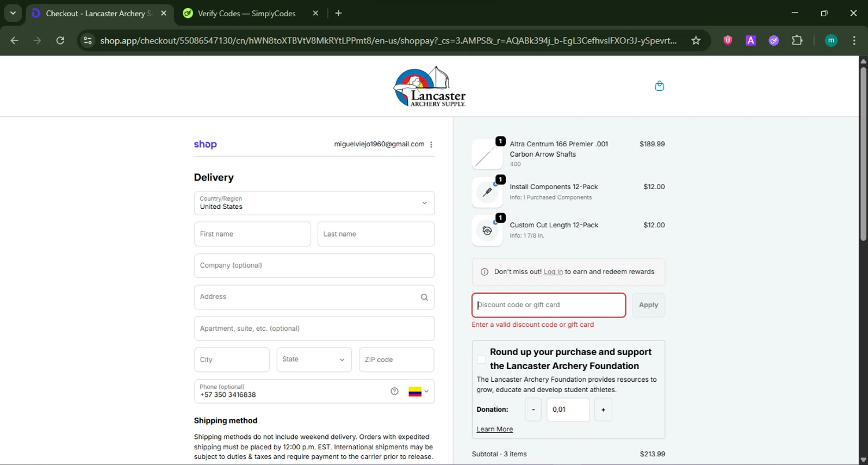Focus the First name field
Screen dimensions: 868x465
252,234
